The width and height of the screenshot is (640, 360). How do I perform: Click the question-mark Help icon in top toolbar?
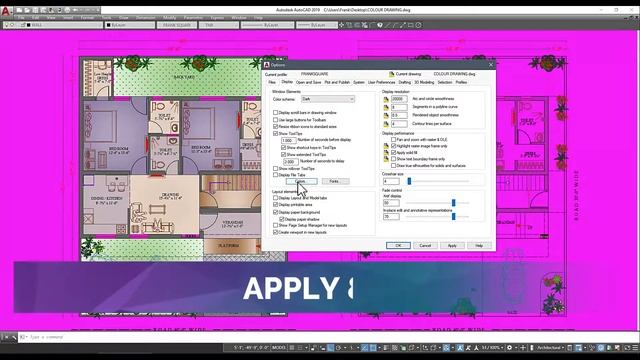click(380, 25)
